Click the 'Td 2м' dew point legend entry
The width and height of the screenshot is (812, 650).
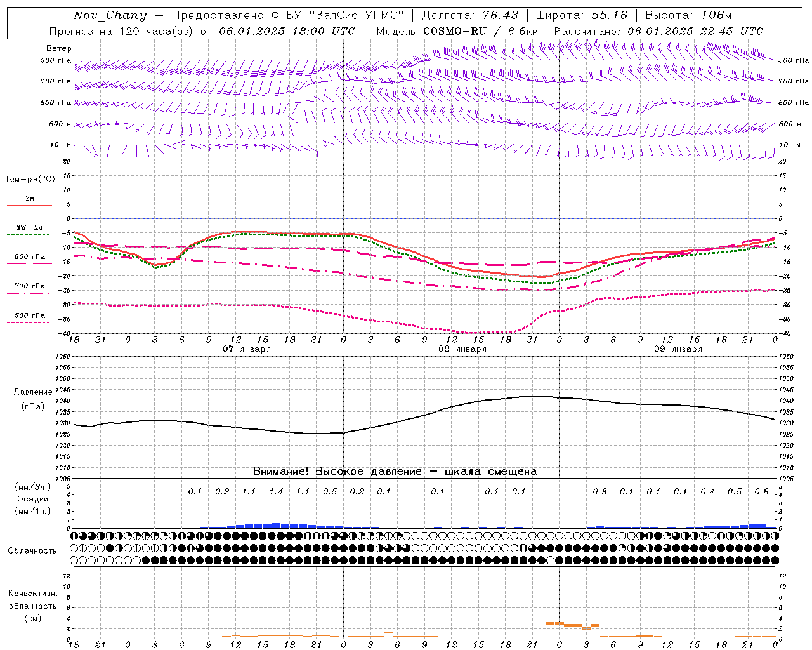[x=30, y=227]
